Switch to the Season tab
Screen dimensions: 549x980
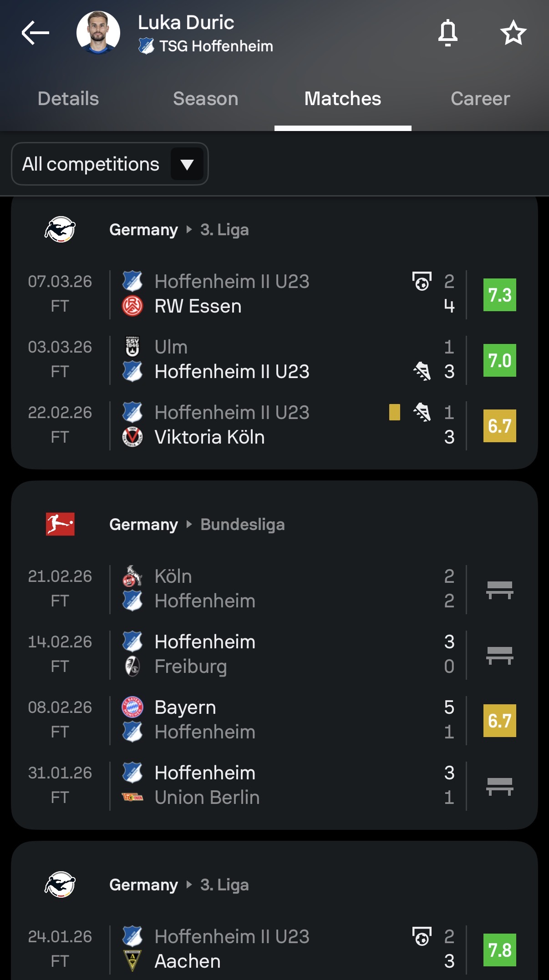click(x=206, y=99)
